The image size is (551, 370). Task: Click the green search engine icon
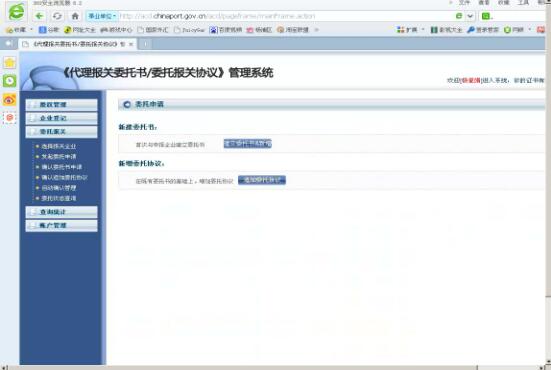(x=486, y=16)
